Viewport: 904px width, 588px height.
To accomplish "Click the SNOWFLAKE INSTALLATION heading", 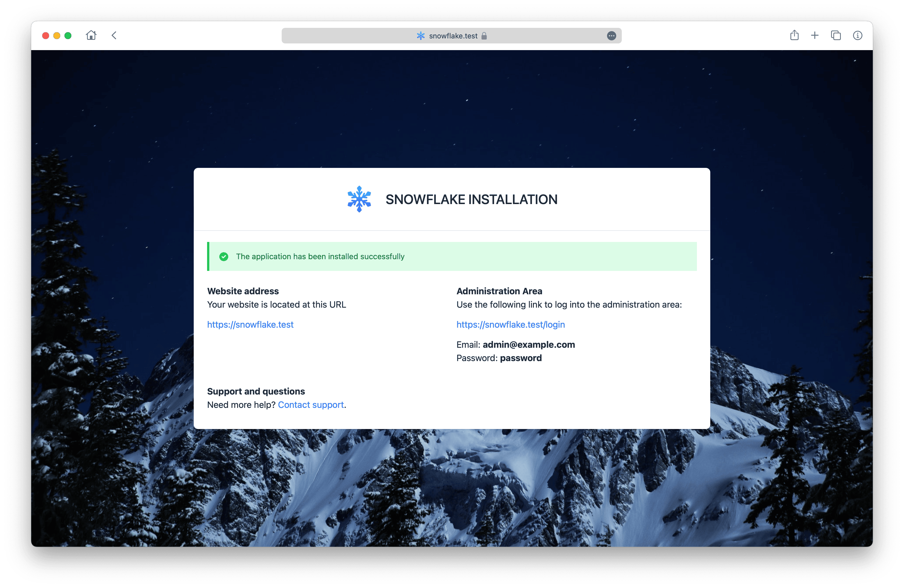I will [471, 199].
